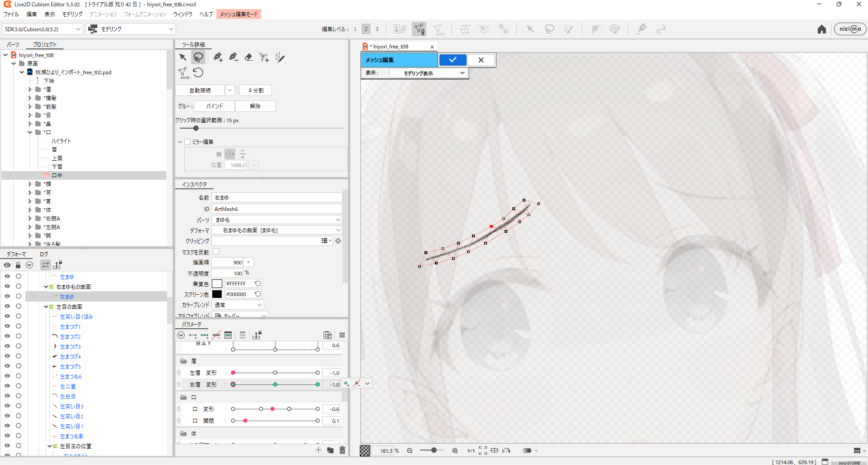This screenshot has width=868, height=465.
Task: Open the parameter panel hamburger menu
Action: click(342, 336)
